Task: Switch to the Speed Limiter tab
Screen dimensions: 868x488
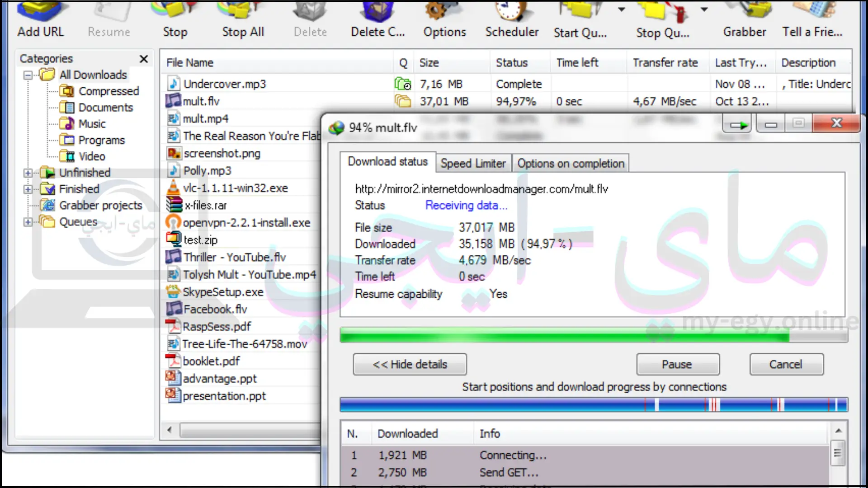Action: coord(473,163)
